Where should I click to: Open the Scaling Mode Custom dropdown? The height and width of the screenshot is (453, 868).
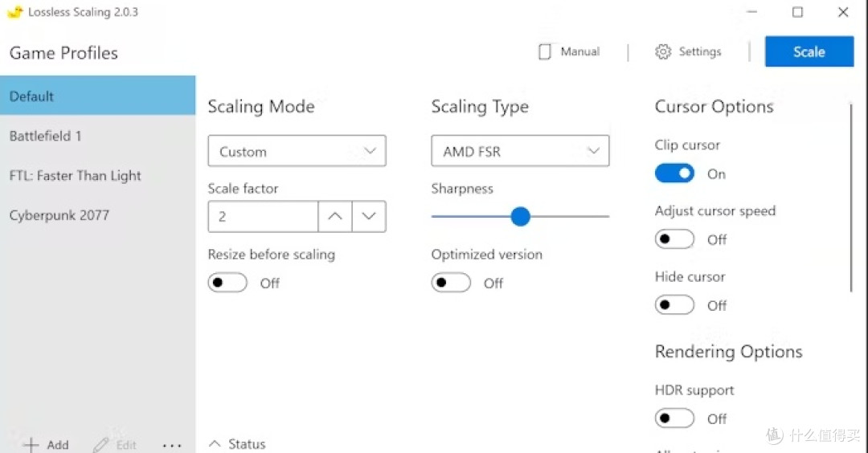pyautogui.click(x=297, y=151)
